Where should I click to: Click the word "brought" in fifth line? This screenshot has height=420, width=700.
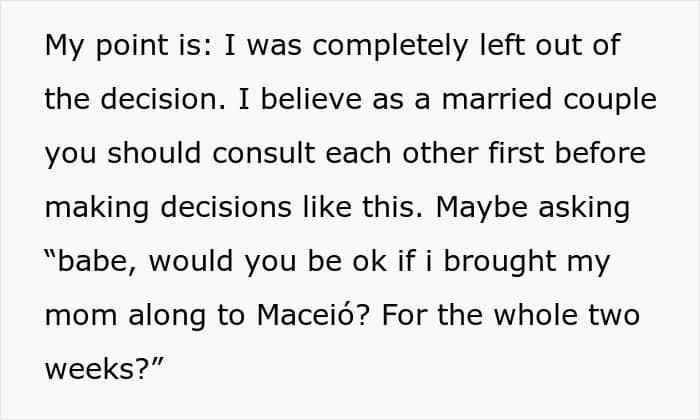(500, 263)
